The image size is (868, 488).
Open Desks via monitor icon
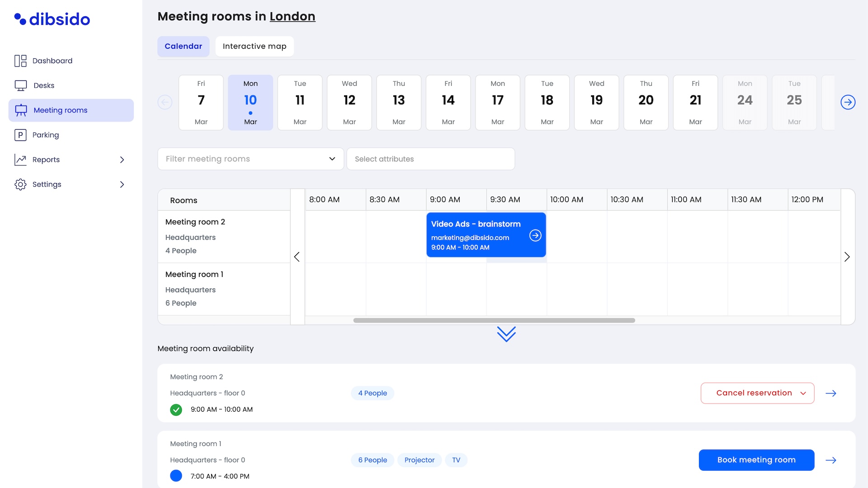pyautogui.click(x=20, y=85)
